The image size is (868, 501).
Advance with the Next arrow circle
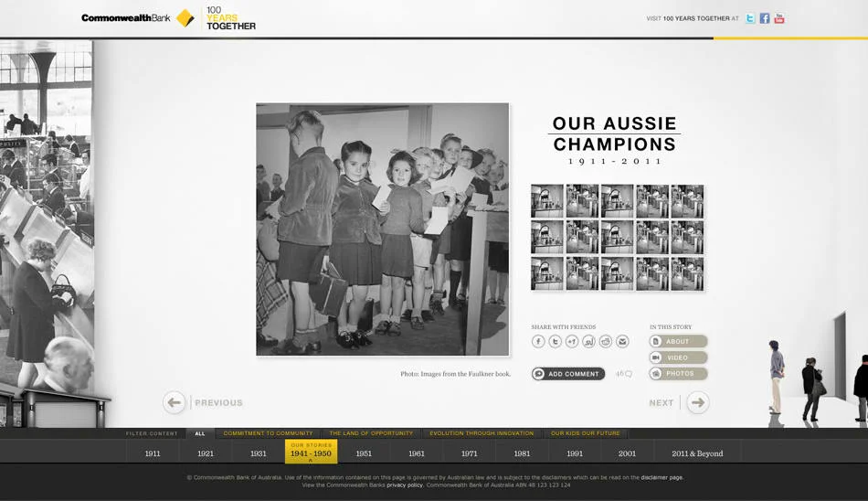click(x=698, y=402)
